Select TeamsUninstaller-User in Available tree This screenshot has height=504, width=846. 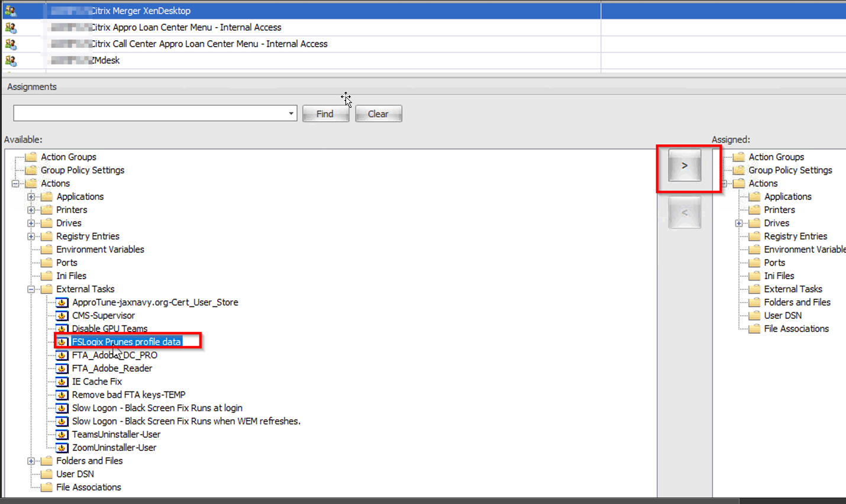click(116, 434)
